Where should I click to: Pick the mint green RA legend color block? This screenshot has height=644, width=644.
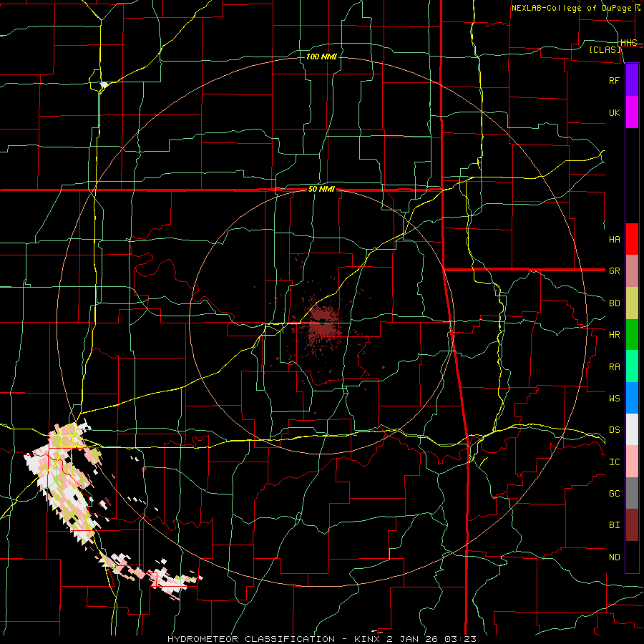(632, 366)
